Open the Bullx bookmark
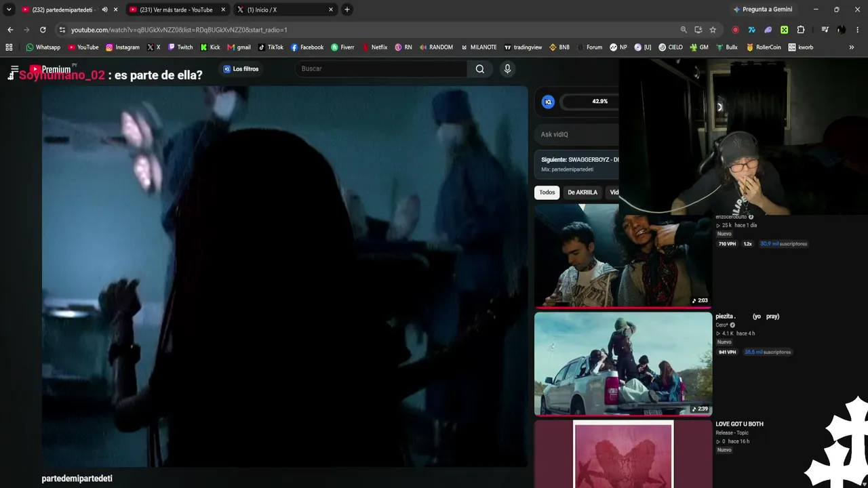This screenshot has height=488, width=868. point(726,47)
